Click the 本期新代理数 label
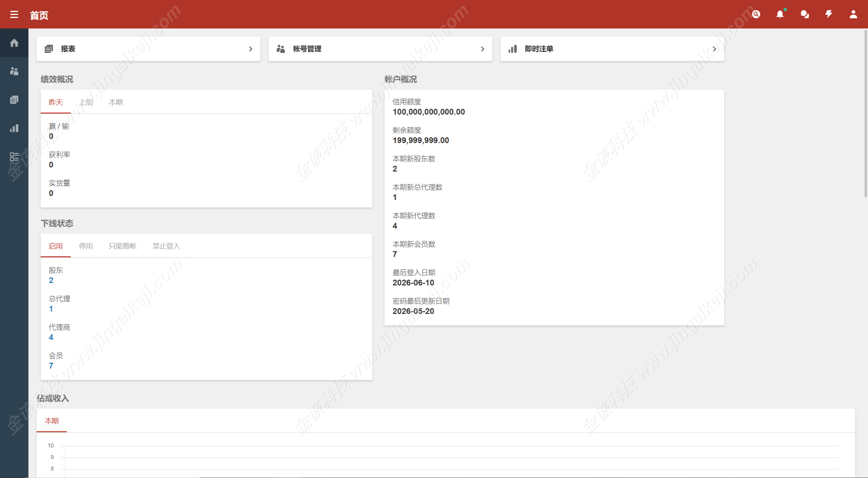This screenshot has width=868, height=478. (414, 216)
